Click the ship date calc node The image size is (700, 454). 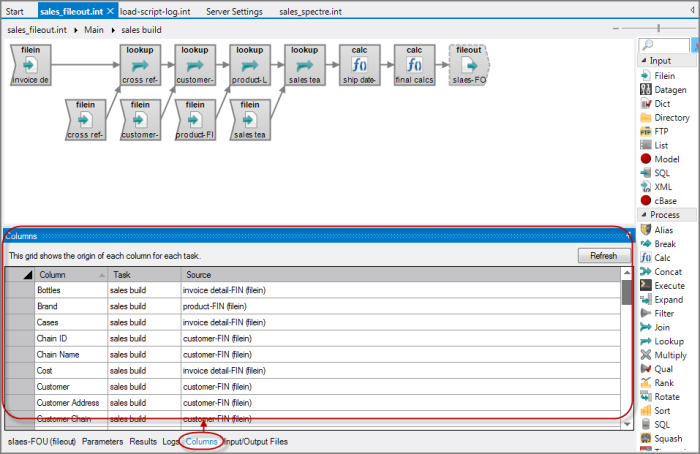(x=360, y=65)
